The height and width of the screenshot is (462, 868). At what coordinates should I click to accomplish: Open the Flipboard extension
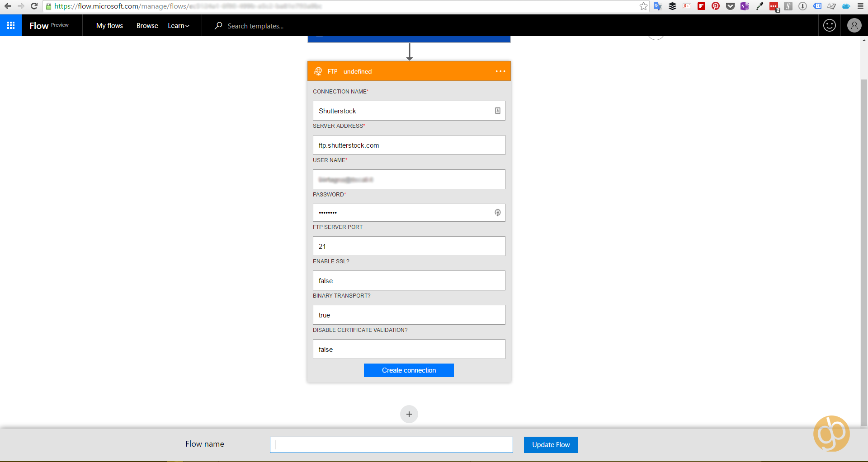[701, 6]
